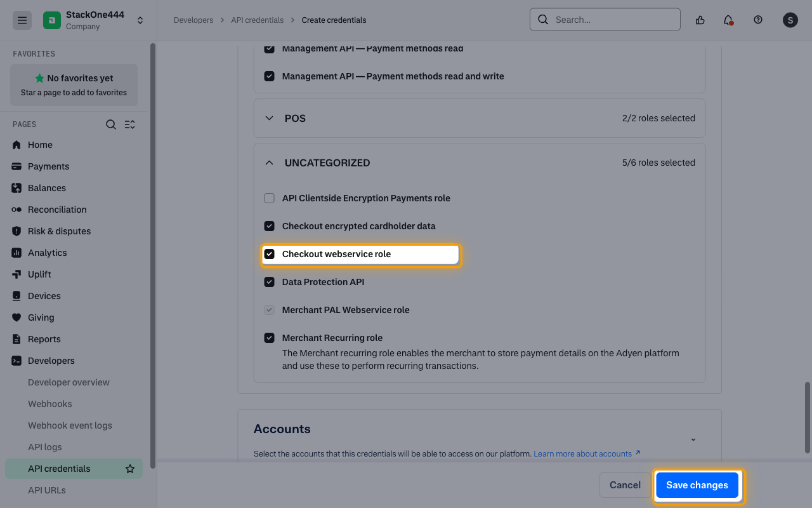Click the Analytics chart icon
This screenshot has width=812, height=508.
16,253
